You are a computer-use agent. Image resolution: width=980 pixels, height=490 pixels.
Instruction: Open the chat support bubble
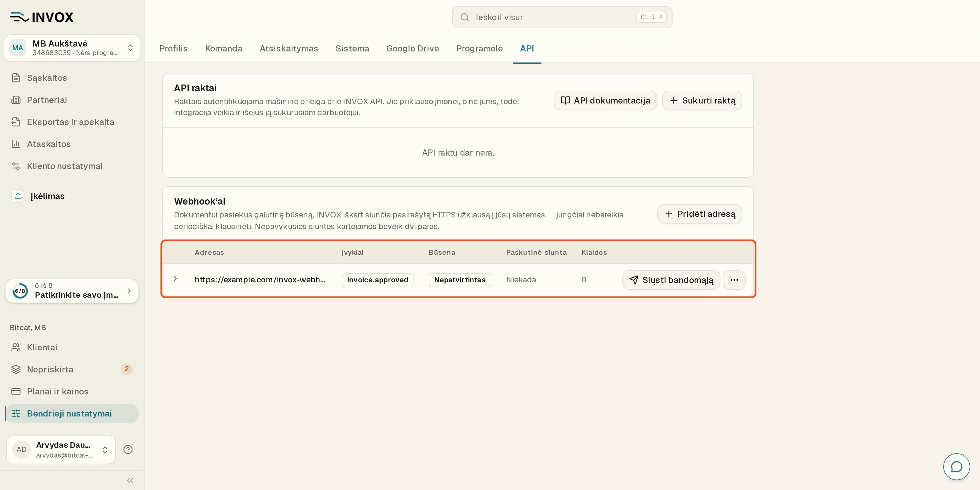(956, 466)
